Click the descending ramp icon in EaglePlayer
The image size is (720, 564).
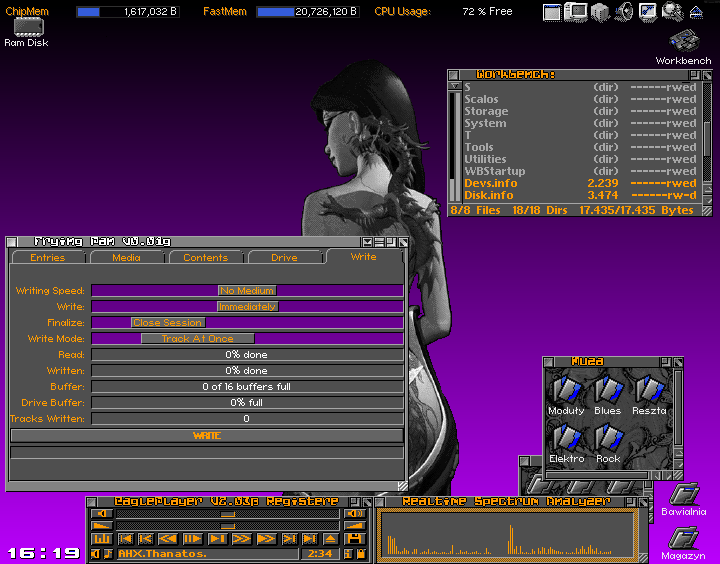(x=101, y=526)
